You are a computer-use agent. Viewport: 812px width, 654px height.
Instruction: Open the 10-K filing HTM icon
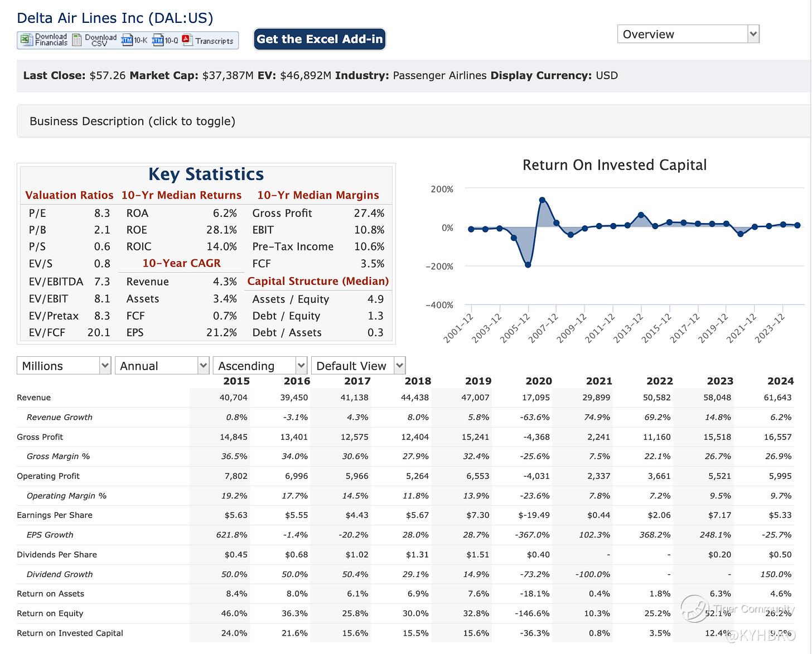tap(127, 40)
